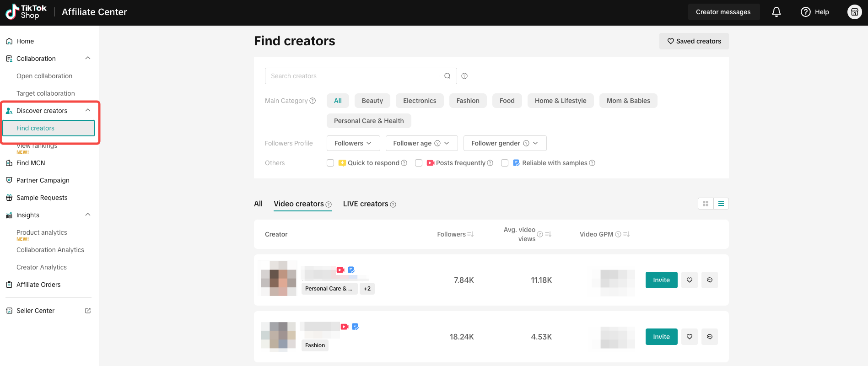Screen dimensions: 868x366
Task: Open the Followers dropdown filter
Action: (353, 143)
